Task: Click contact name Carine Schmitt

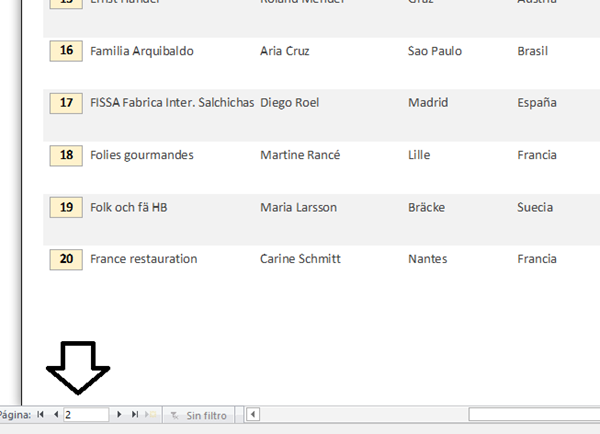Action: [x=300, y=259]
